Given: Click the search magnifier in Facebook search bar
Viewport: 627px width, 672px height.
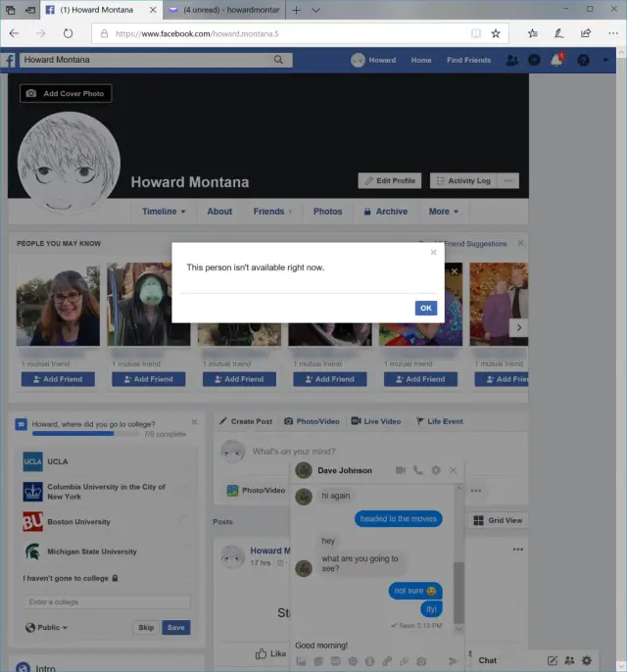Looking at the screenshot, I should (279, 60).
